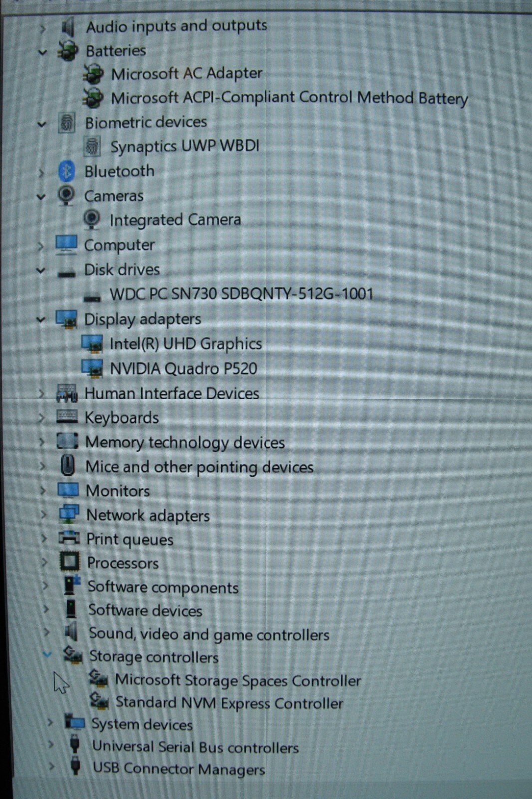Click the Audio inputs and outputs speaker icon

68,26
